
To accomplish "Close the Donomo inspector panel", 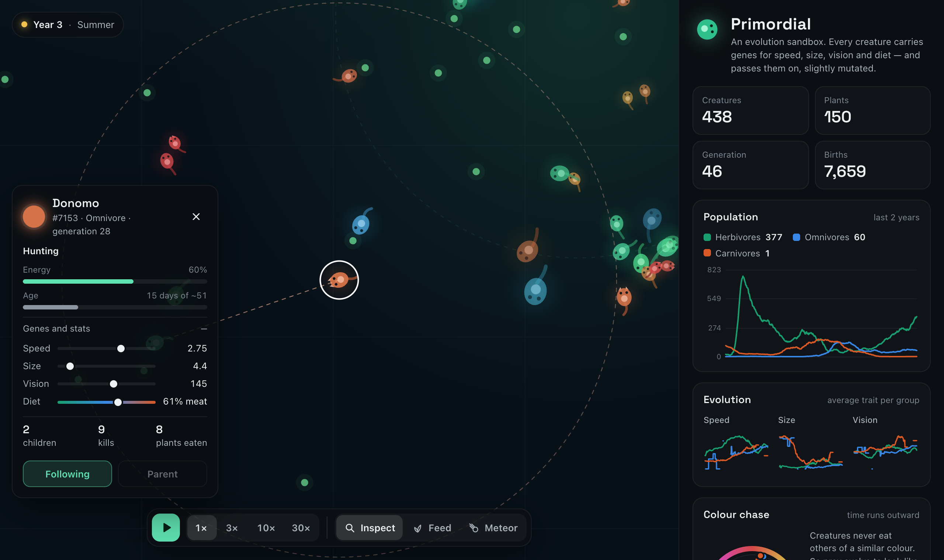I will 196,217.
